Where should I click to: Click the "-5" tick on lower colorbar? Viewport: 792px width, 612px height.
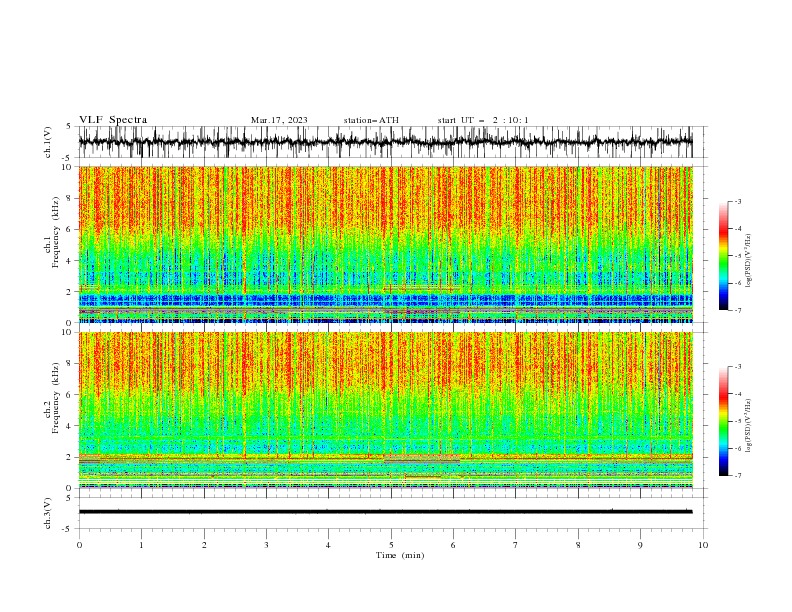(737, 421)
